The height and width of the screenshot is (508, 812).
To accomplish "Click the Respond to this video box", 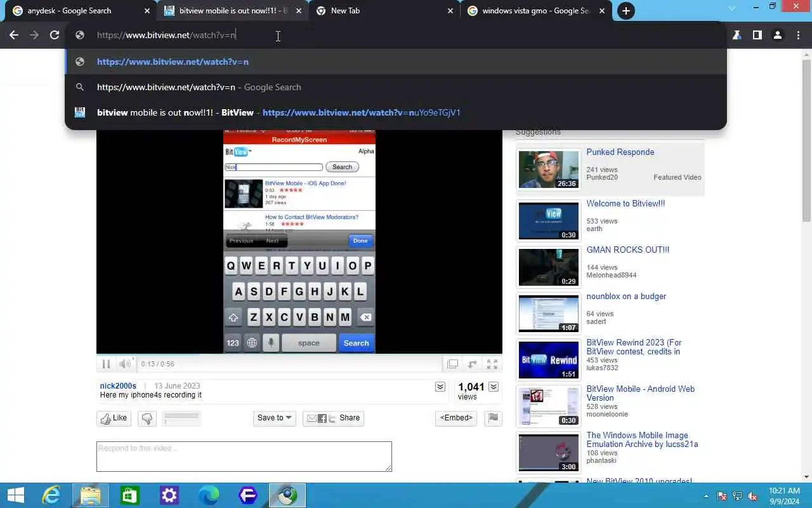I will [244, 457].
